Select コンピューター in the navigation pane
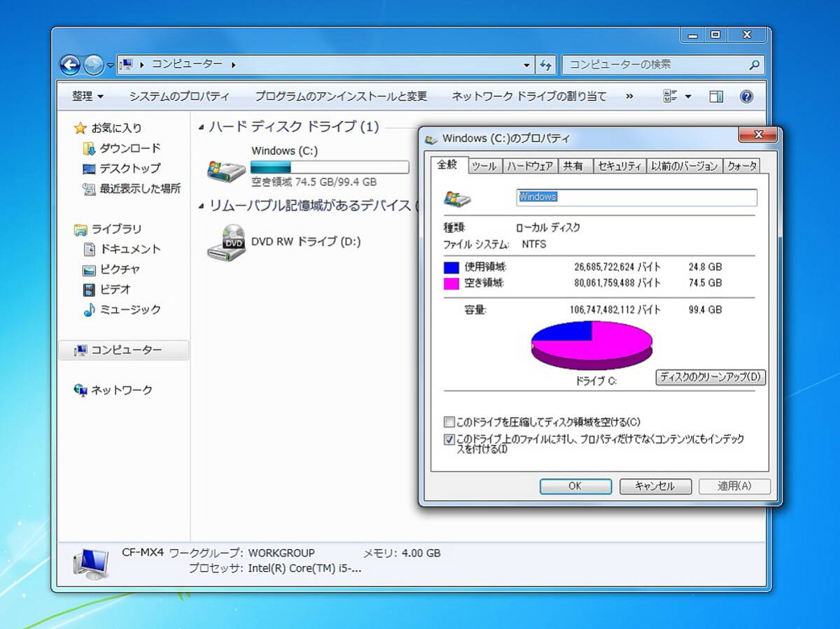Screen dimensions: 840x629 pyautogui.click(x=124, y=350)
